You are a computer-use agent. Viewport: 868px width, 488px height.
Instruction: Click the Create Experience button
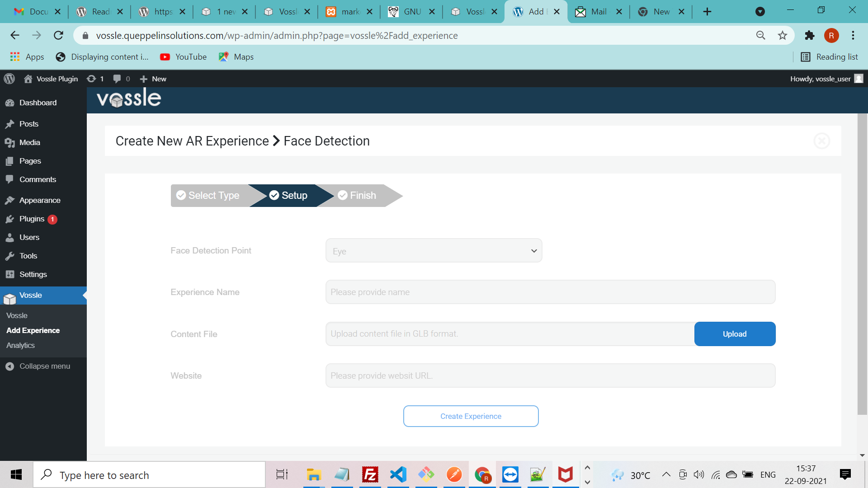(x=471, y=416)
